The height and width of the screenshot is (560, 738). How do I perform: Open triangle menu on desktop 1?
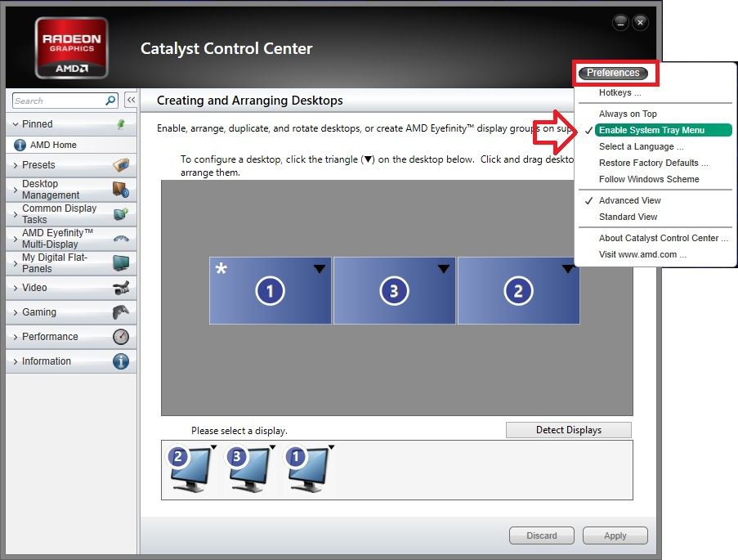tap(320, 269)
